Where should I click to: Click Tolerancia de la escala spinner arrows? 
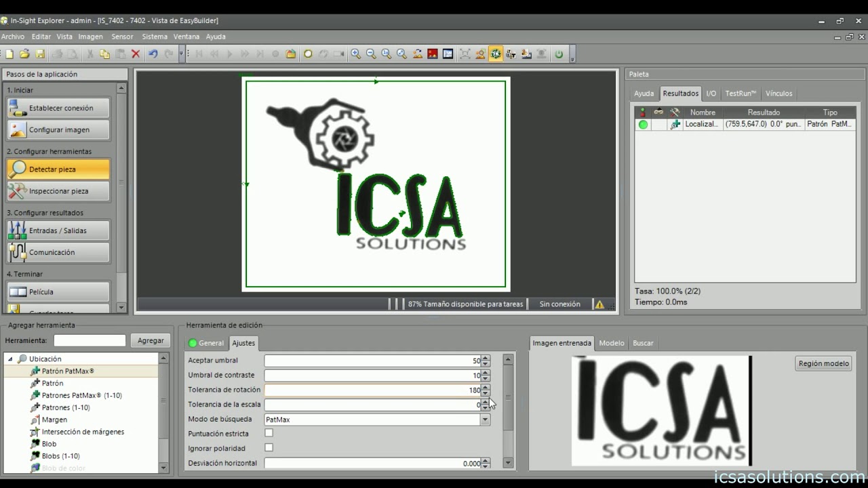(x=485, y=405)
